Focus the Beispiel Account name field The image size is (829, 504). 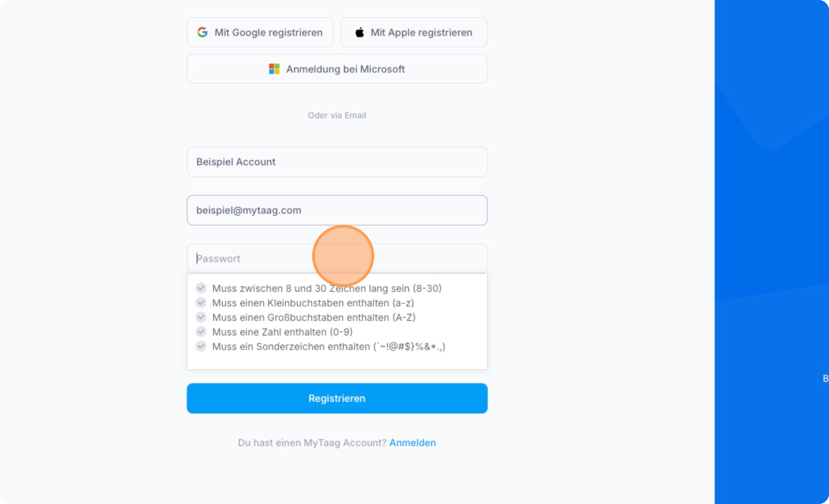pos(337,162)
